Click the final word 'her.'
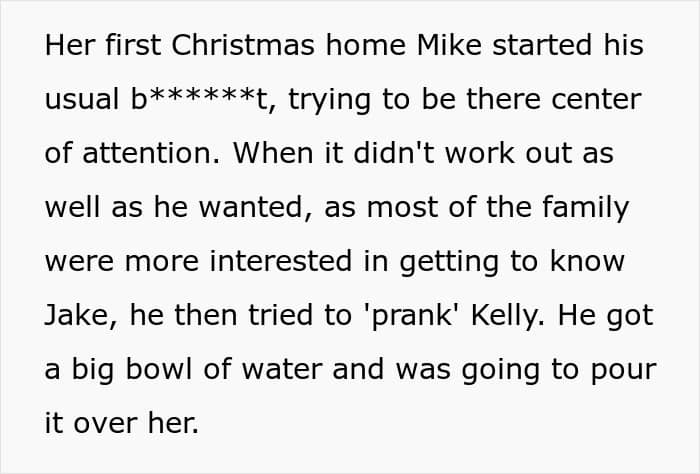The image size is (700, 474). pos(174,423)
